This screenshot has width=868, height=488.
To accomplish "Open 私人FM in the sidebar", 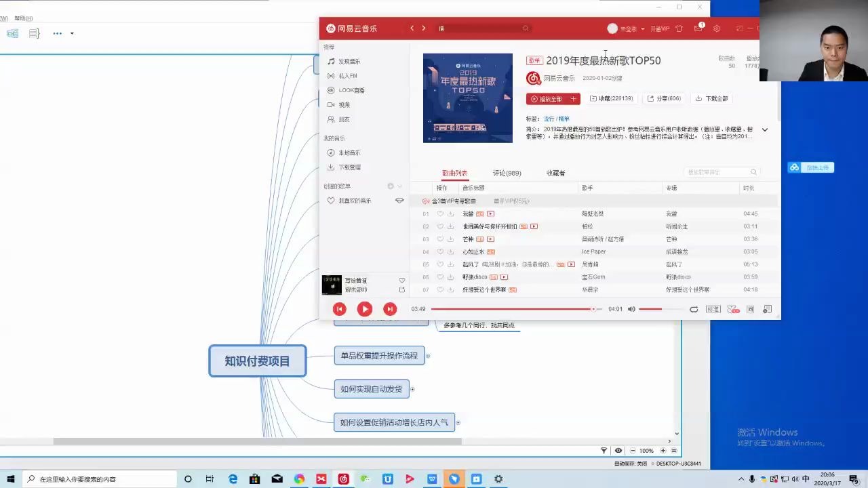I will tap(348, 76).
